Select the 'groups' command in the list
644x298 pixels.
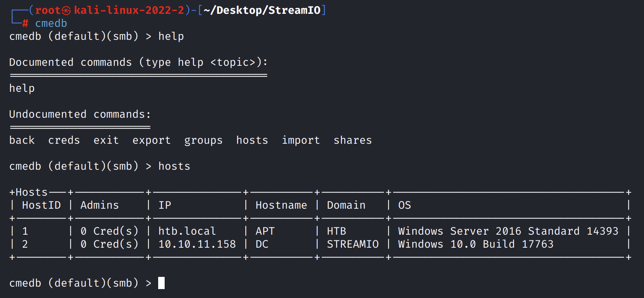click(x=203, y=140)
